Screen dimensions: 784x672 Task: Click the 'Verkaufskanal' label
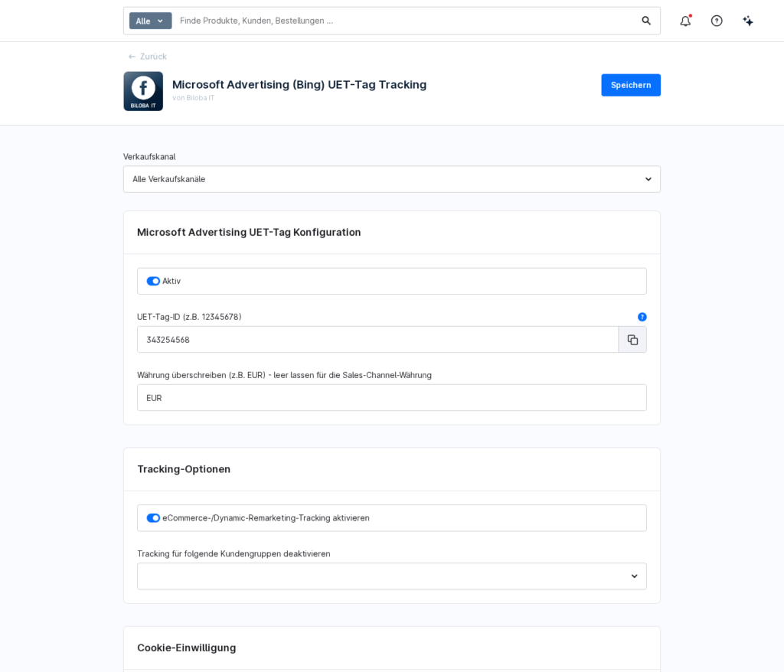149,156
